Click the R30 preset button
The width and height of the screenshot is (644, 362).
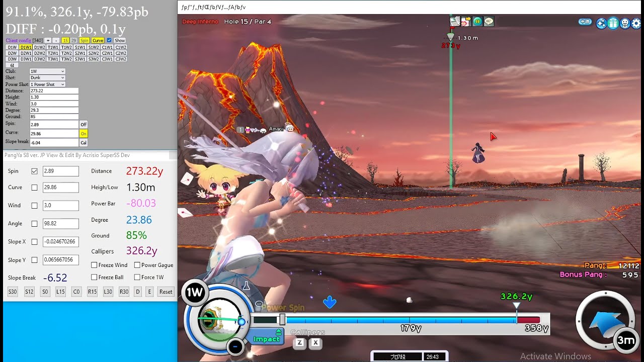coord(124,292)
